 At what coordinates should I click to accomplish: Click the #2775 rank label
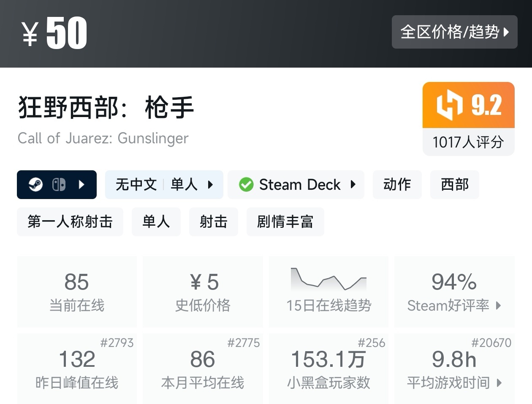243,343
